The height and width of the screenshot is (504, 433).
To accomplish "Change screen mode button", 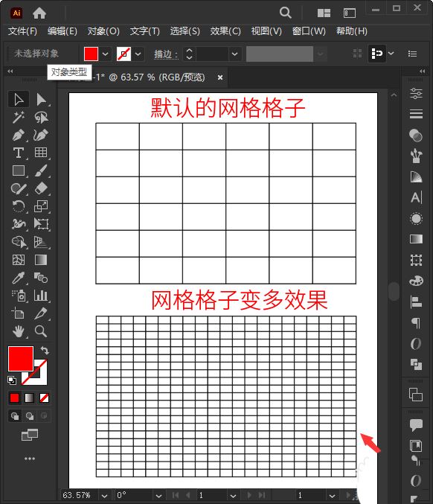I will 30,435.
